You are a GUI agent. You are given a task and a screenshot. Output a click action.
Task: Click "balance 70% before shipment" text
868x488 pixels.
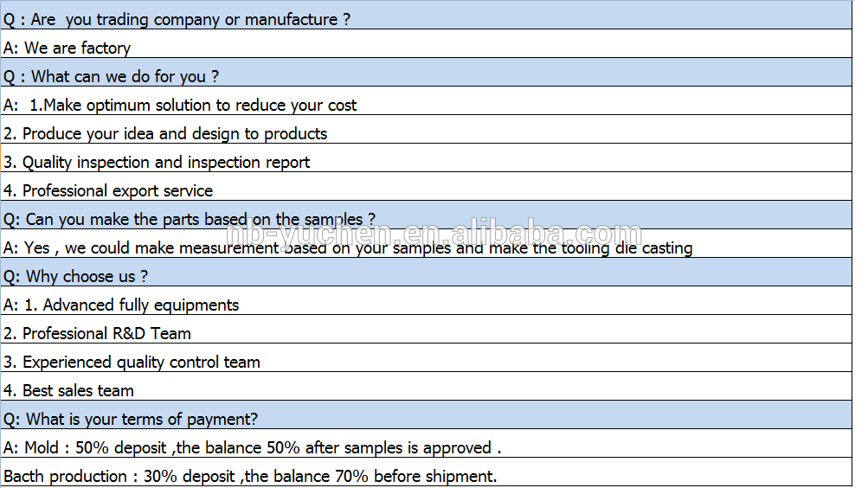410,476
